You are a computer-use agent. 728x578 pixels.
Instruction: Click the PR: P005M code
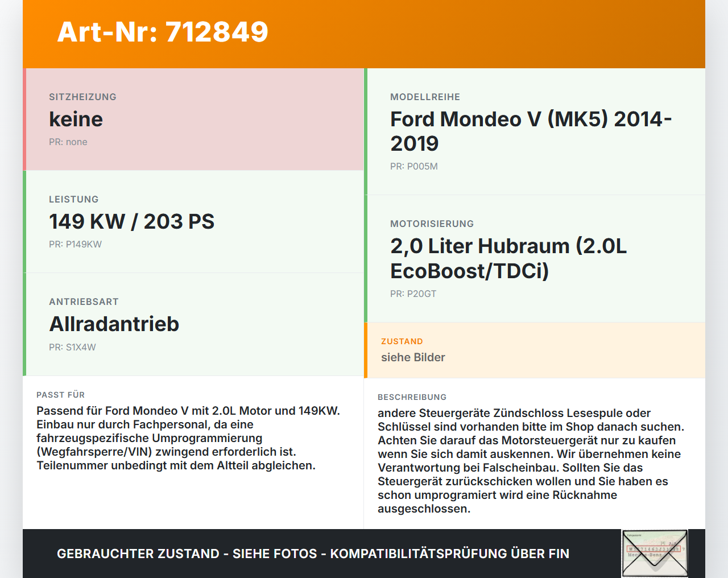pyautogui.click(x=414, y=167)
